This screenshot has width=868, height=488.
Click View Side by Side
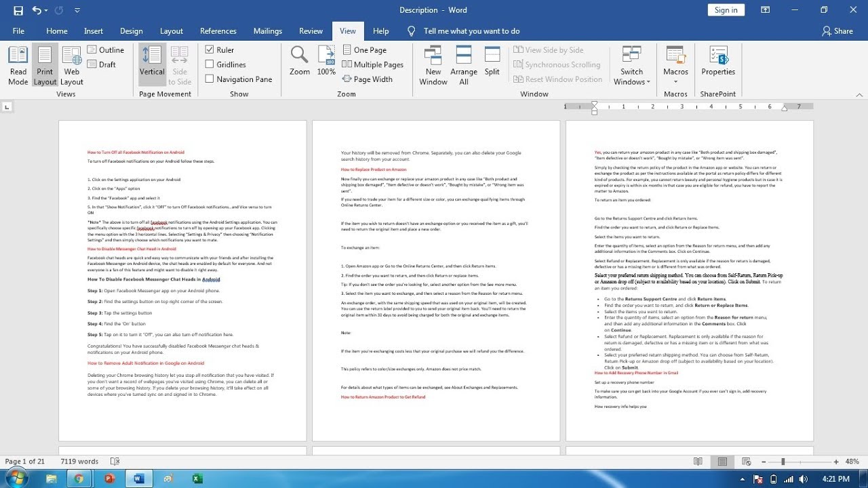click(548, 49)
